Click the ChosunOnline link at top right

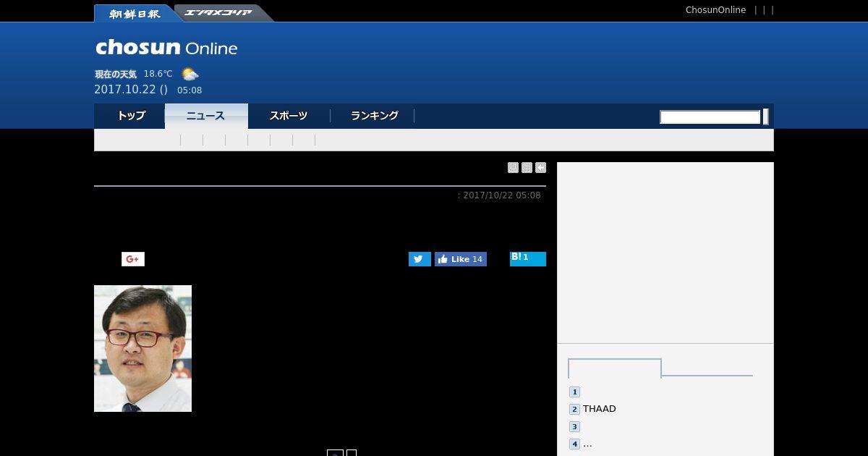[715, 10]
